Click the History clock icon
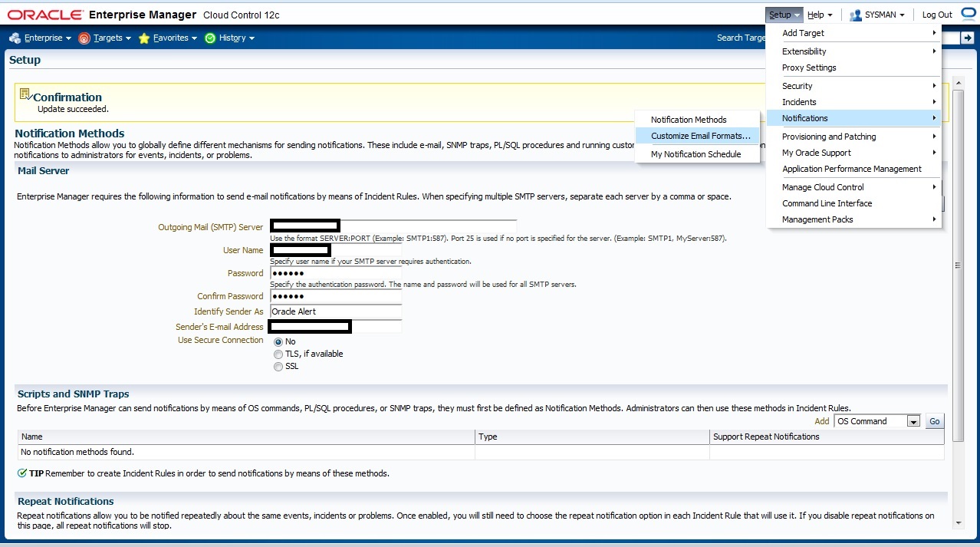Screen dimensions: 980x547 tap(210, 38)
